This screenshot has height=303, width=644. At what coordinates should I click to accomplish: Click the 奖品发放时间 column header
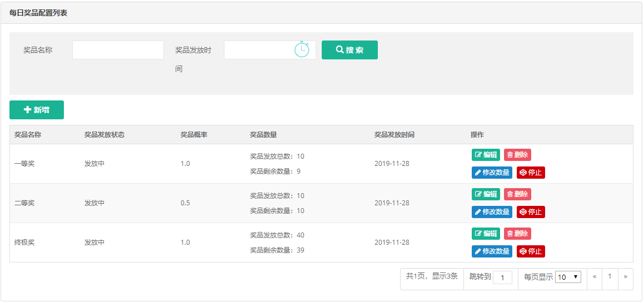point(395,135)
